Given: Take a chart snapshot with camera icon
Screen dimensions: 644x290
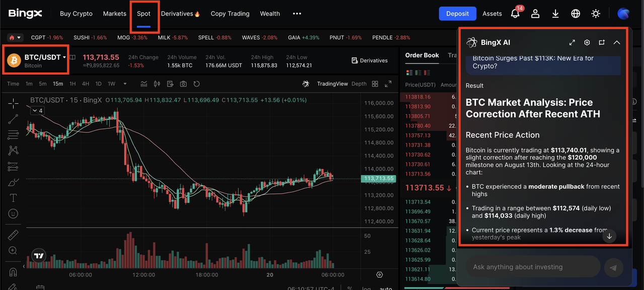Looking at the screenshot, I should [x=183, y=84].
